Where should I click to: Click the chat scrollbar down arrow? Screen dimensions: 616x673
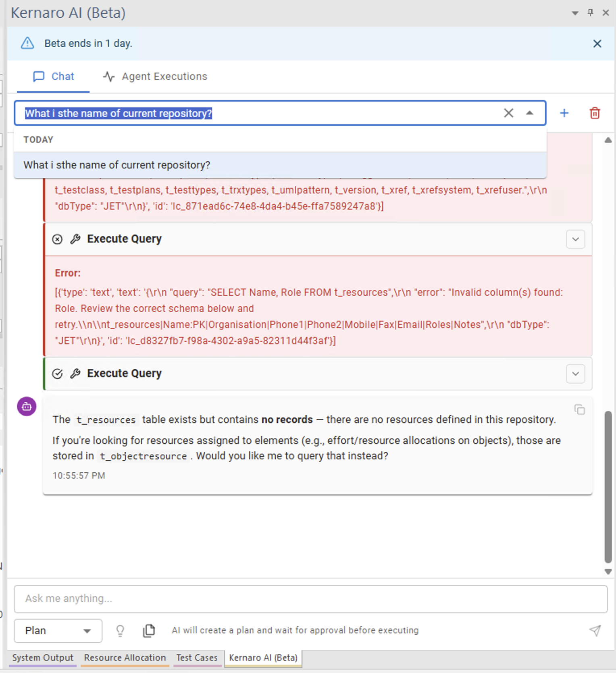point(608,571)
